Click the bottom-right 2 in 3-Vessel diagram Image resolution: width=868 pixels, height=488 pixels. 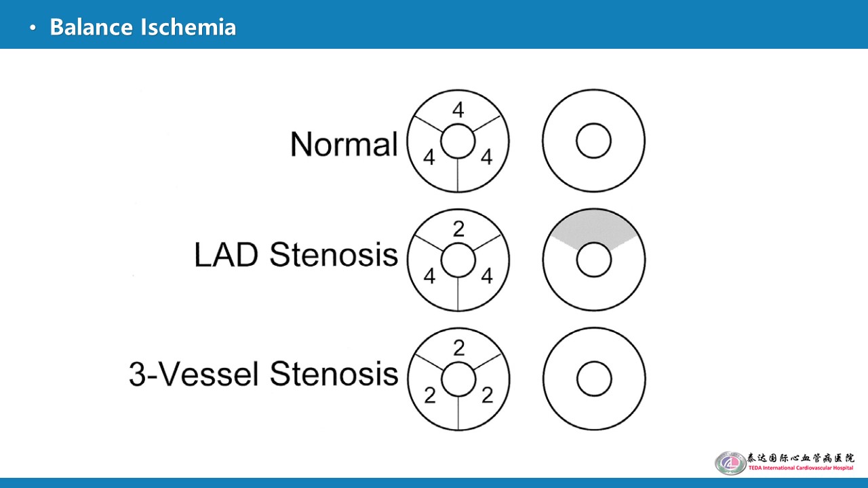487,396
